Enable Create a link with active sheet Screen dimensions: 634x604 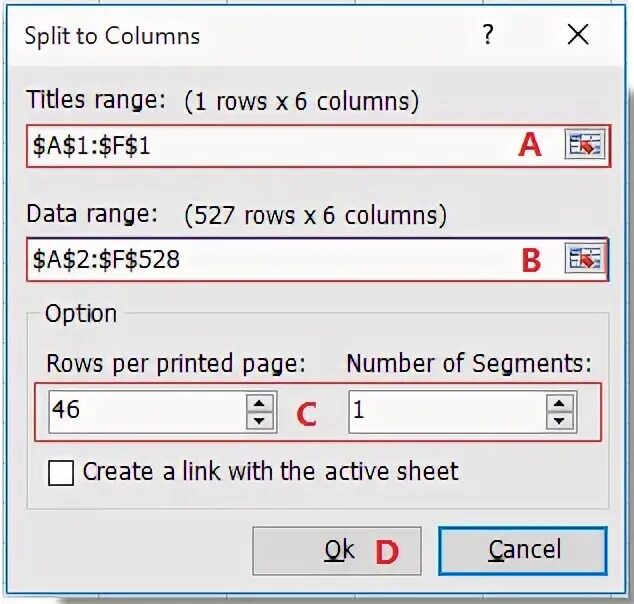coord(61,472)
